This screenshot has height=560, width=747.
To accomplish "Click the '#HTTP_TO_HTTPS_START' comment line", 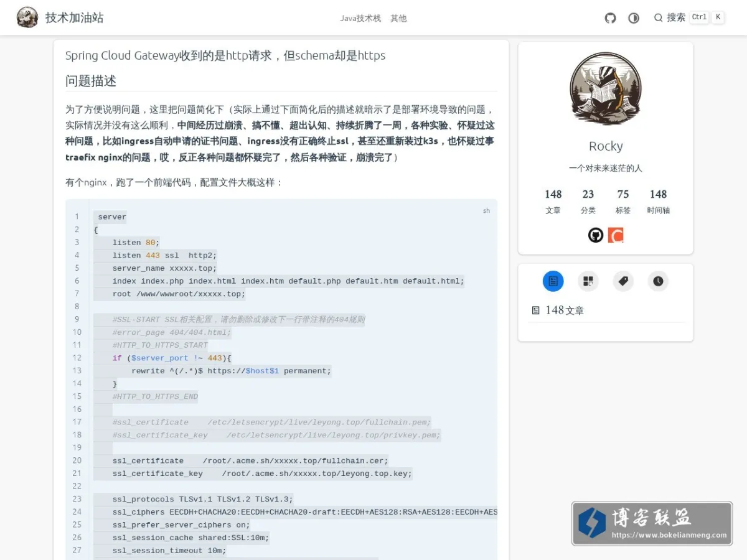I will tap(160, 345).
